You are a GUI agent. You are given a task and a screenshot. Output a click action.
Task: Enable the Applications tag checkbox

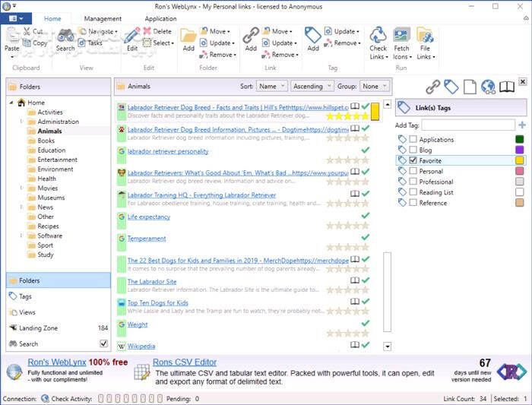point(413,140)
